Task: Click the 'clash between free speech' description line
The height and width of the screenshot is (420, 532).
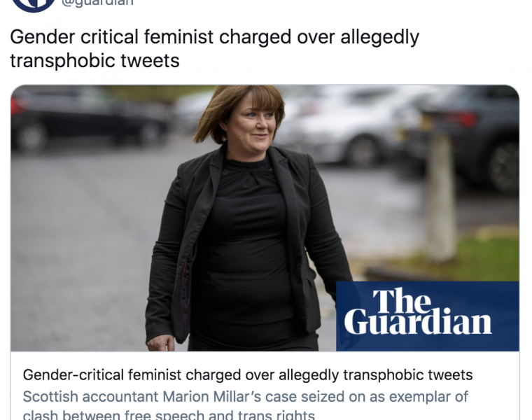Action: [169, 414]
